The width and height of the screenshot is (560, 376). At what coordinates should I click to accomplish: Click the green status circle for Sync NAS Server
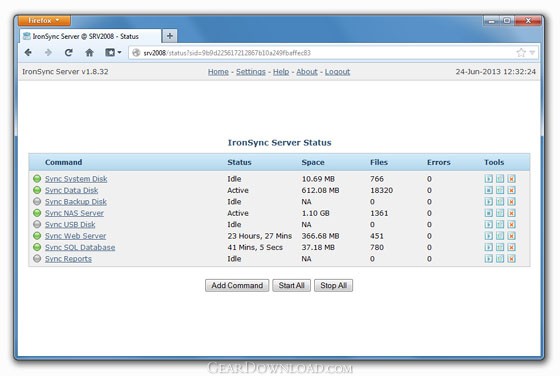(x=37, y=213)
